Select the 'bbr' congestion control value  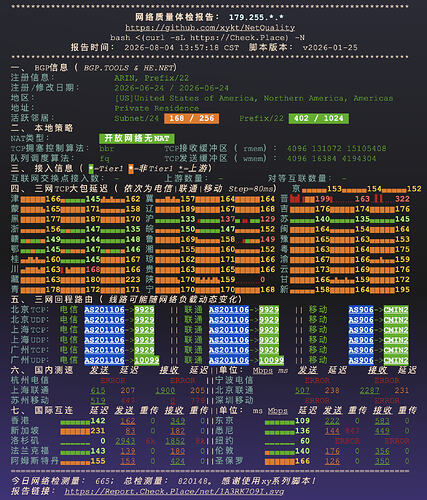(x=107, y=148)
